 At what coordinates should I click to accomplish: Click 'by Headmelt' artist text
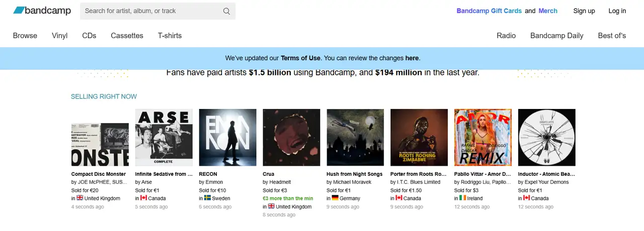pos(277,182)
